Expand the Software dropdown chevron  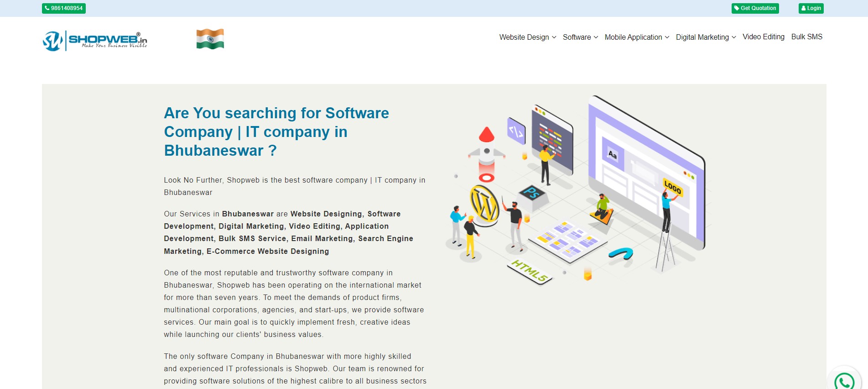pos(596,37)
